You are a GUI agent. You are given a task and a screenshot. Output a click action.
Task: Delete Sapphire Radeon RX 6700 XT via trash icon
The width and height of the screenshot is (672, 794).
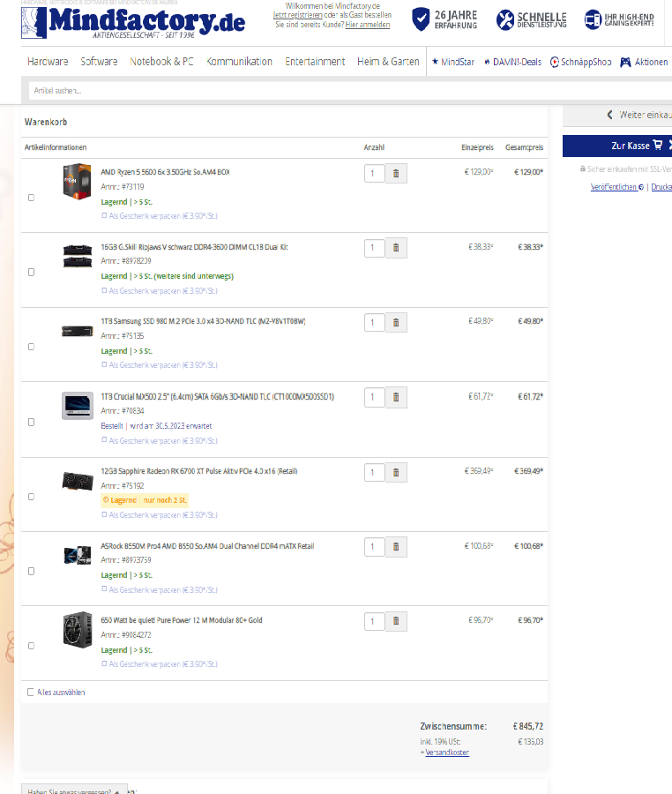(x=396, y=473)
